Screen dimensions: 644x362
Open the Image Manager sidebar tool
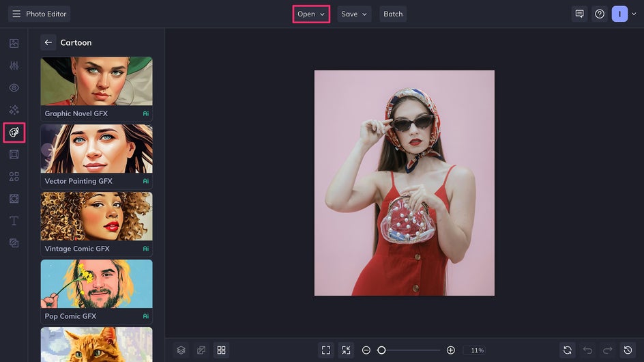14,43
